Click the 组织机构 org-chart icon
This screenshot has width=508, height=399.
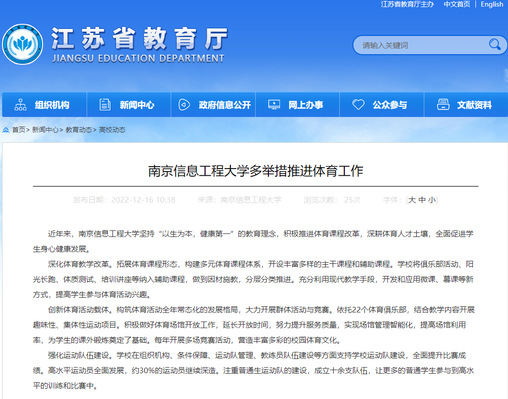(x=20, y=105)
